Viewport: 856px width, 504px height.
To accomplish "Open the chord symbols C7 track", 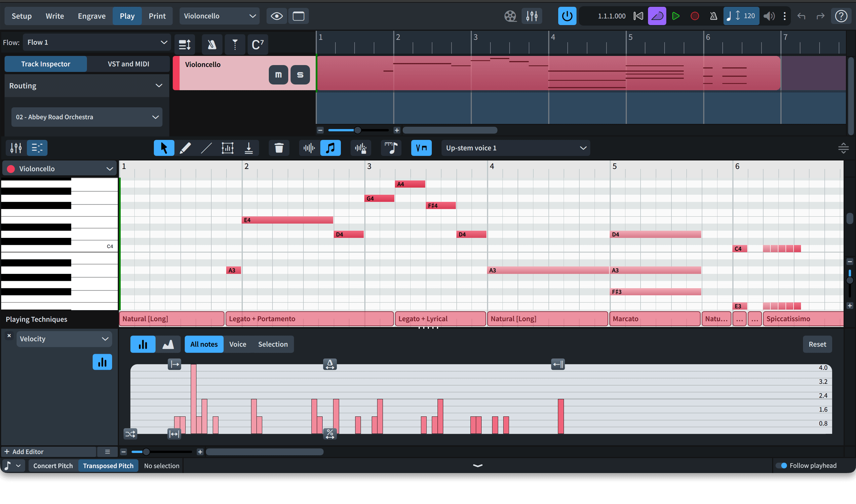I will coord(257,44).
